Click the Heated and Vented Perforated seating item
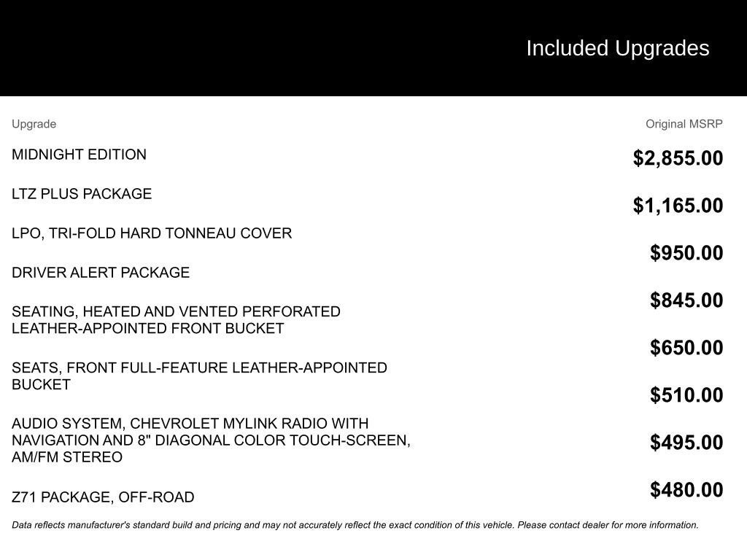The image size is (747, 560). pyautogui.click(x=176, y=320)
